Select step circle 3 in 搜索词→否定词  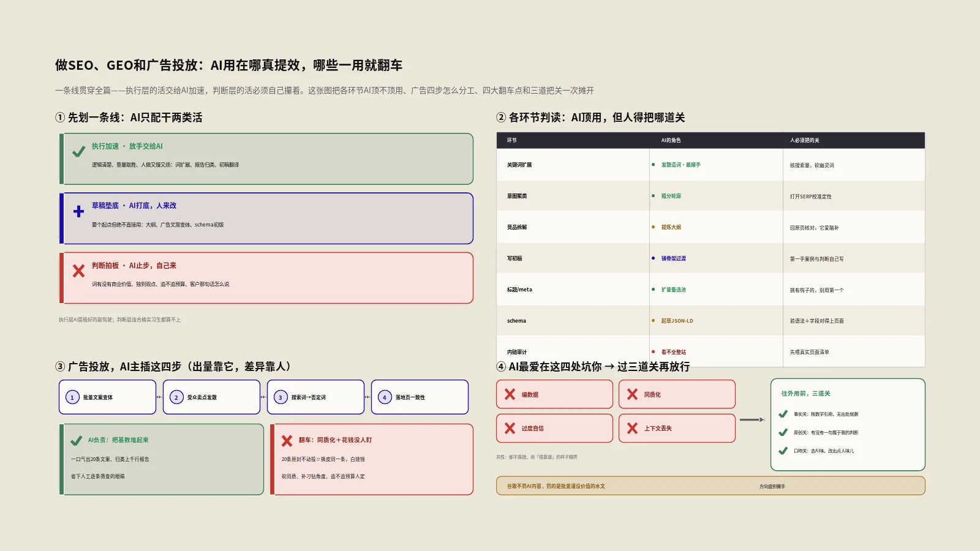pyautogui.click(x=281, y=397)
